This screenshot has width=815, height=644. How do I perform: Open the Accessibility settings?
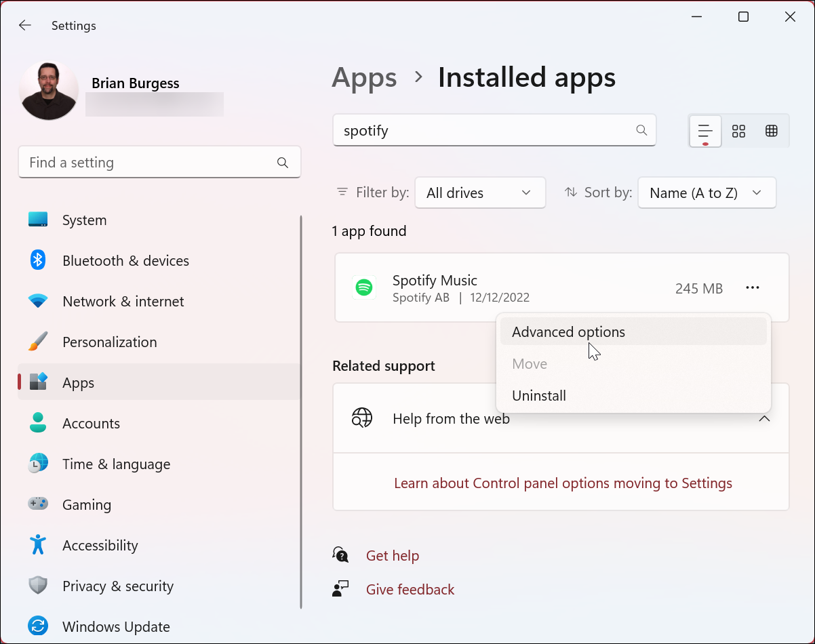159,546
